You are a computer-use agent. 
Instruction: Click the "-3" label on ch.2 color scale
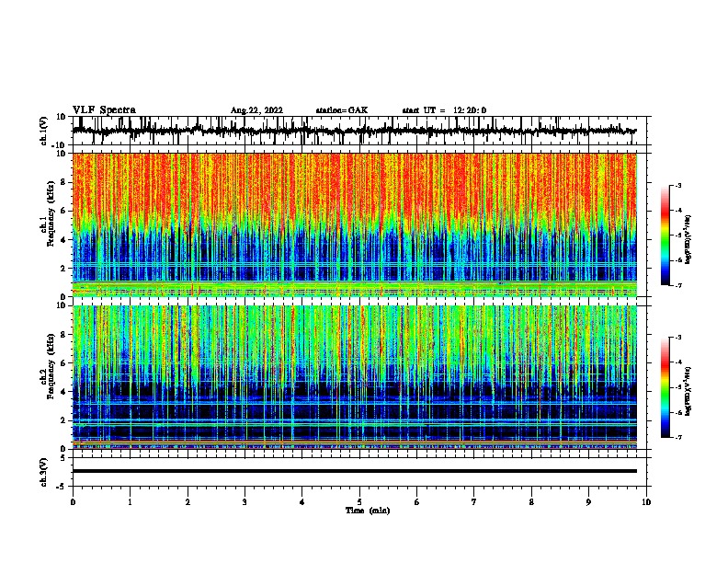[x=678, y=338]
